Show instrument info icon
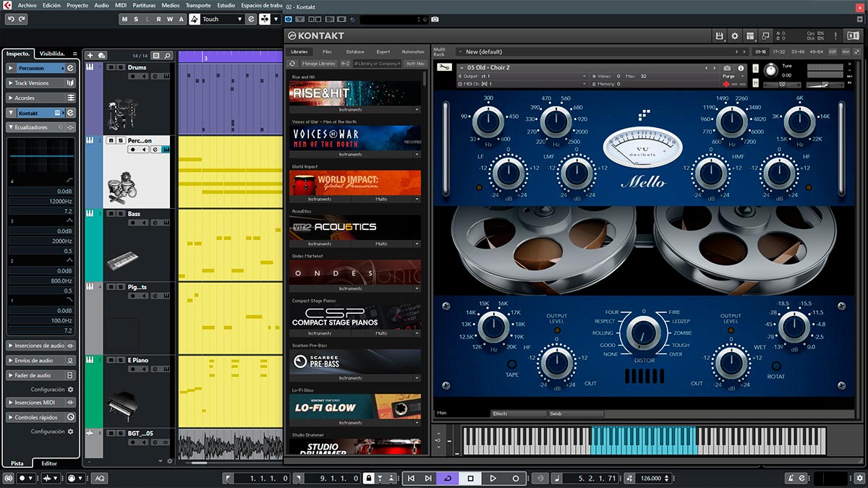The height and width of the screenshot is (488, 868). (741, 67)
